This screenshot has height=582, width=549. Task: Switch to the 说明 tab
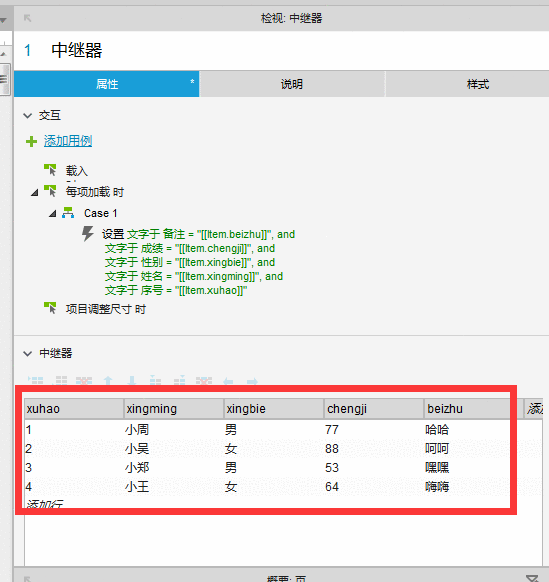tap(292, 84)
